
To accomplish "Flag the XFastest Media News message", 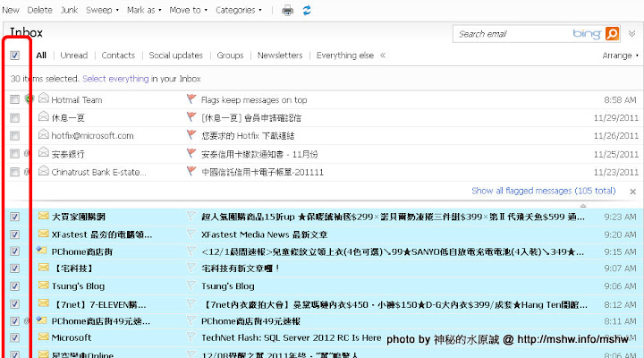I will click(x=191, y=234).
